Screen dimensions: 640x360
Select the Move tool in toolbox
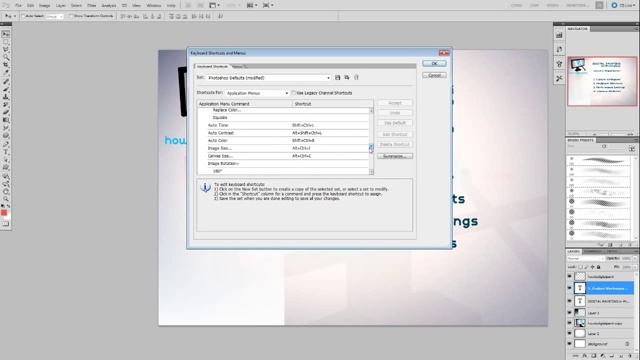tap(6, 34)
